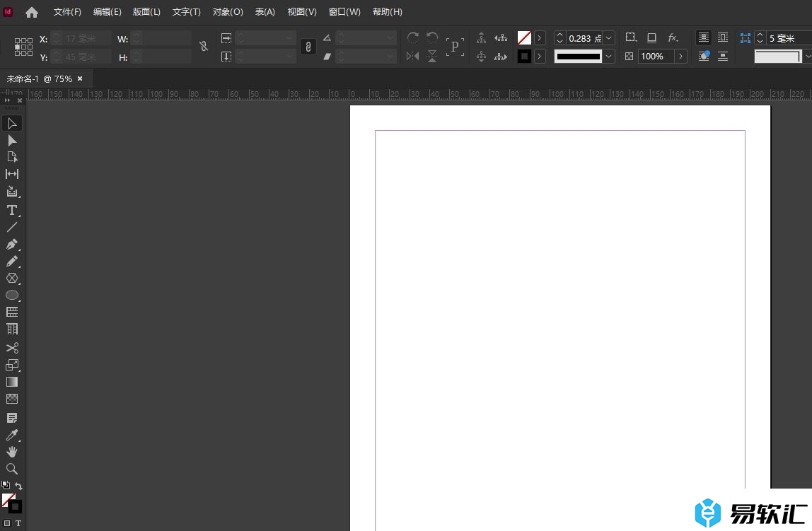The image size is (812, 531).
Task: Enable wrap around object shape
Action: [x=704, y=56]
